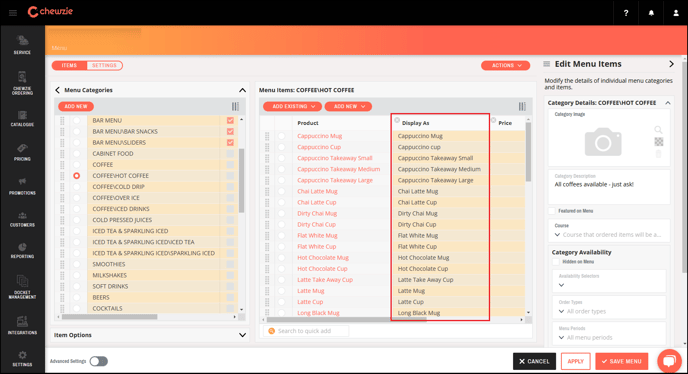Open the live chat bubble

[669, 361]
